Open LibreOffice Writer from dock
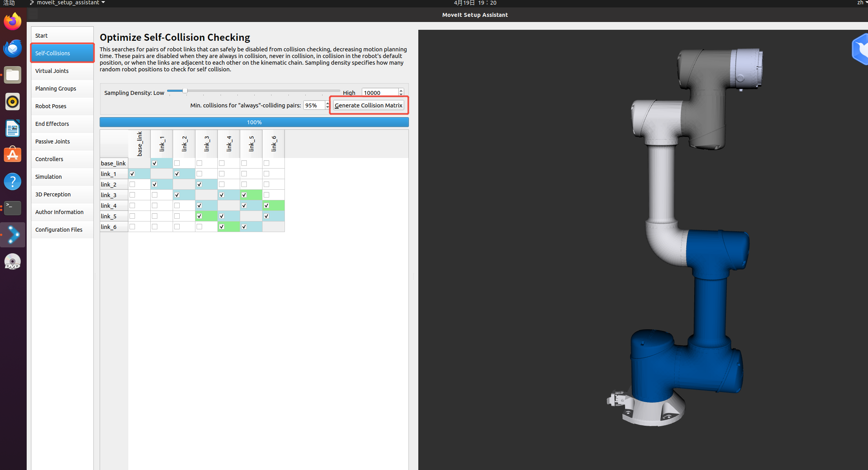Viewport: 868px width, 470px height. point(13,128)
